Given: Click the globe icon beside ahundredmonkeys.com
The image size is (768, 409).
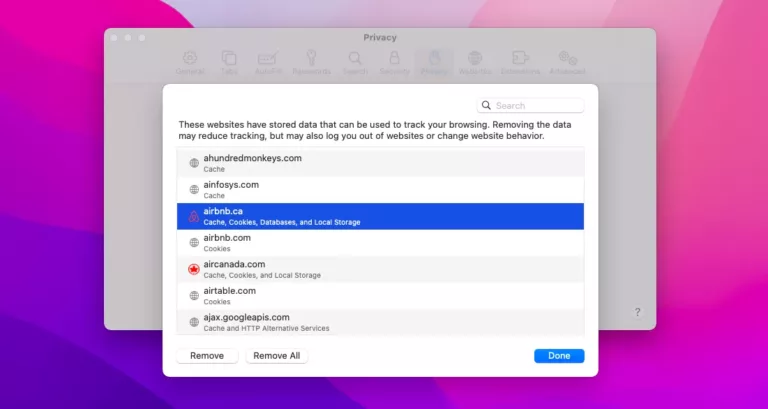Looking at the screenshot, I should [194, 163].
